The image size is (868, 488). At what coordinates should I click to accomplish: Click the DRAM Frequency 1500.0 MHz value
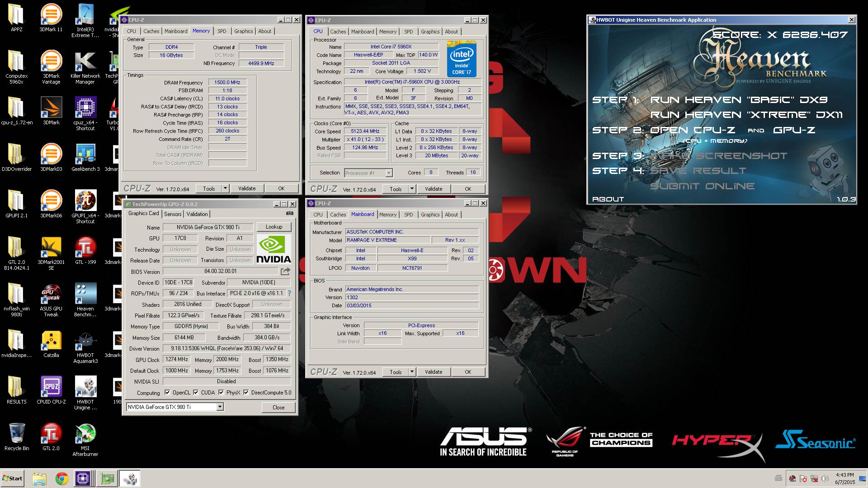227,82
